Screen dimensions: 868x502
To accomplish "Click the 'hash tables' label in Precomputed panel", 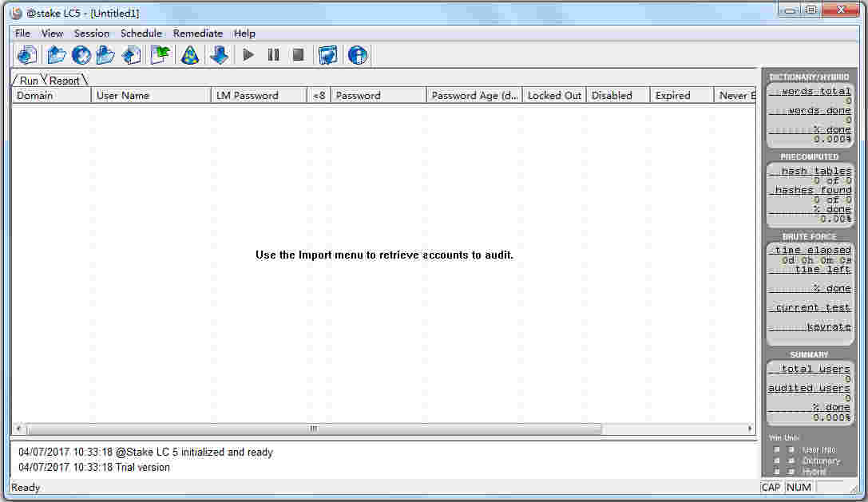I will (816, 171).
